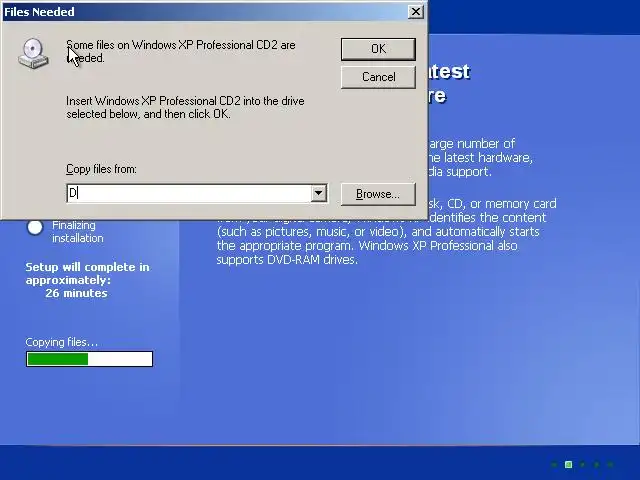The width and height of the screenshot is (640, 480).
Task: Expand the Copy files from dropdown
Action: (x=318, y=193)
